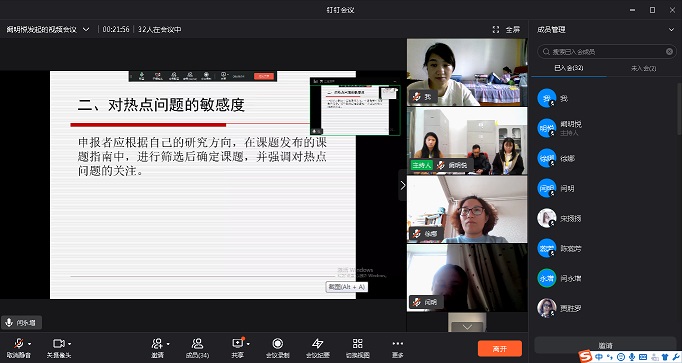This screenshot has height=363, width=682.
Task: Expand meeting title dropdown next to timer
Action: click(86, 30)
